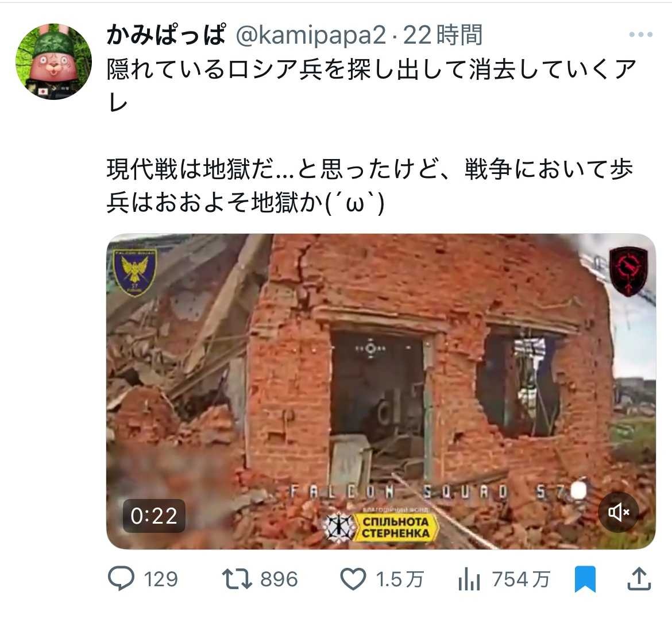
Task: Click the red and black emblem in video
Action: [x=628, y=271]
